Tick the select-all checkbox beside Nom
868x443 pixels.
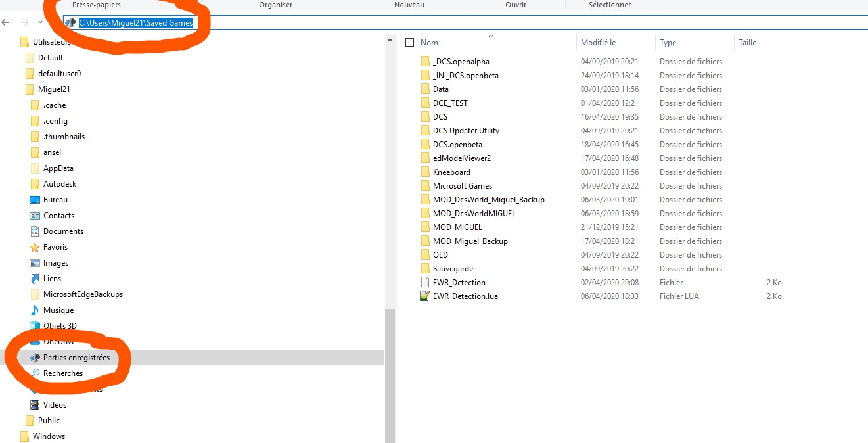click(410, 43)
